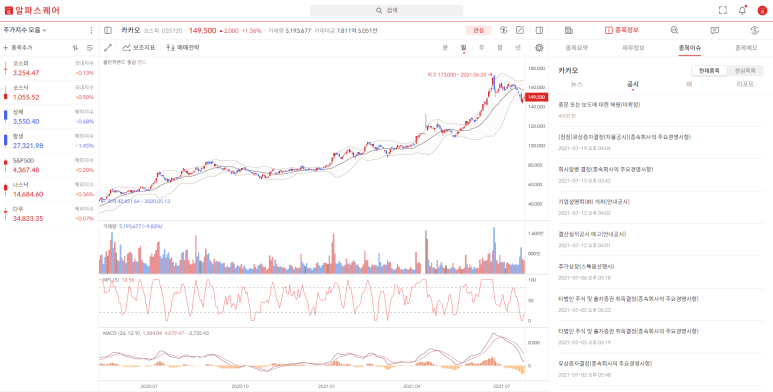Screen dimensions: 773x392
Task: Select S&P500 index row
Action: [49, 165]
